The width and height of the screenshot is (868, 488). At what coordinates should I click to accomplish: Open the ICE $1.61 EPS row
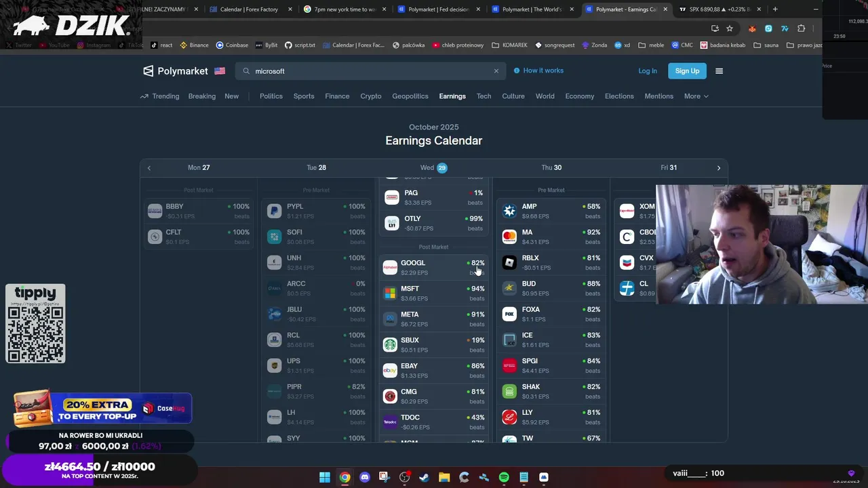point(551,340)
